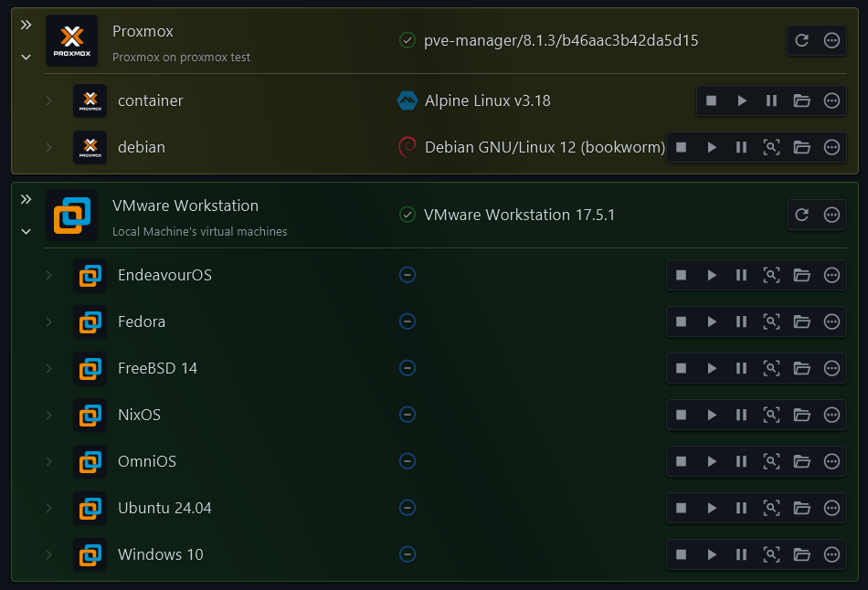Start the FreeBSD 14 virtual machine
Viewport: 868px width, 590px height.
pos(712,368)
